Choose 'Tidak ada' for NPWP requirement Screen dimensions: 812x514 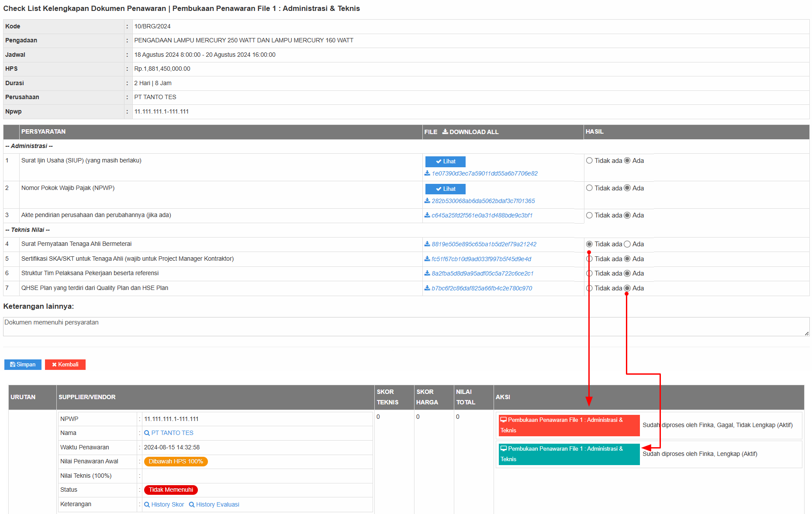589,188
